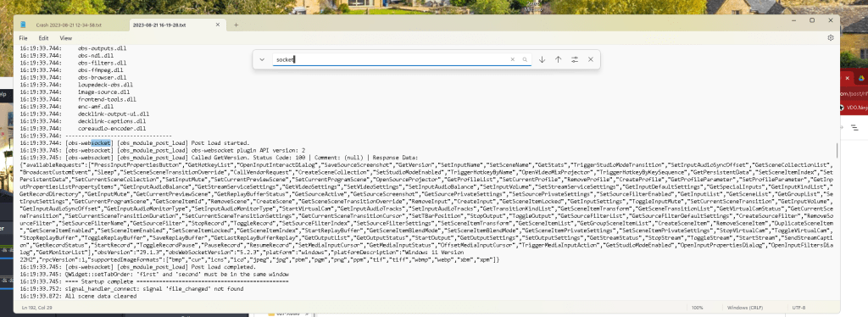Click Windows (CRLF) line ending indicator
This screenshot has width=868, height=317.
pos(746,308)
